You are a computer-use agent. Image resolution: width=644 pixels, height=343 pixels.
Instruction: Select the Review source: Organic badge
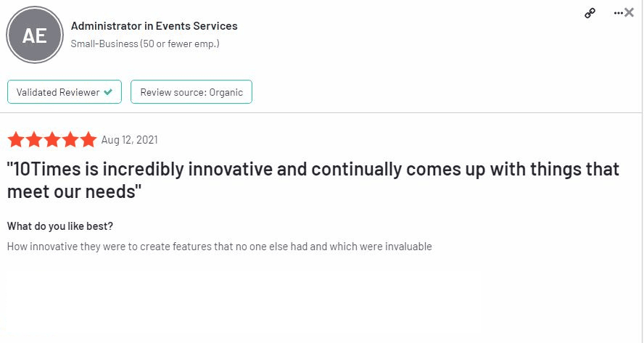191,91
